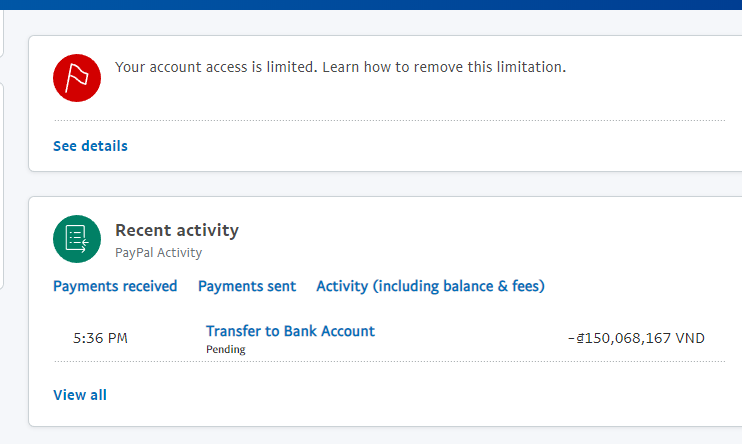Open Activity (including balance & fees)
The image size is (742, 444).
tap(430, 286)
